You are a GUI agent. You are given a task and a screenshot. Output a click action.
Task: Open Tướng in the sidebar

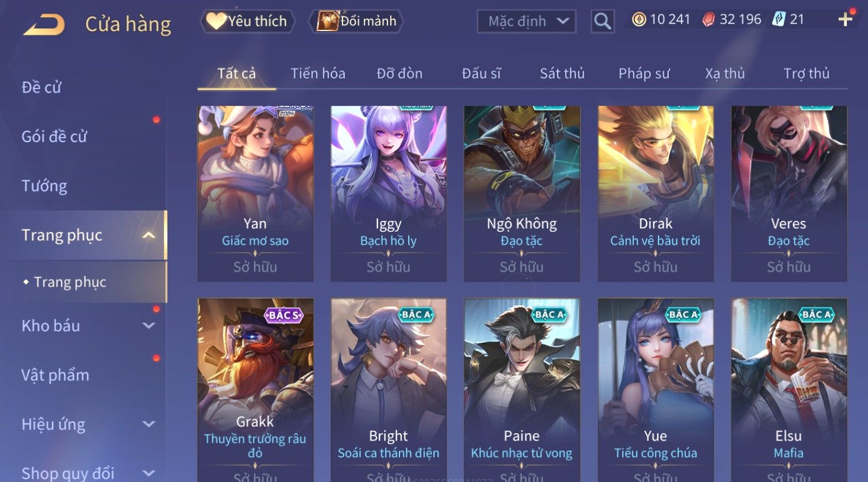click(44, 186)
